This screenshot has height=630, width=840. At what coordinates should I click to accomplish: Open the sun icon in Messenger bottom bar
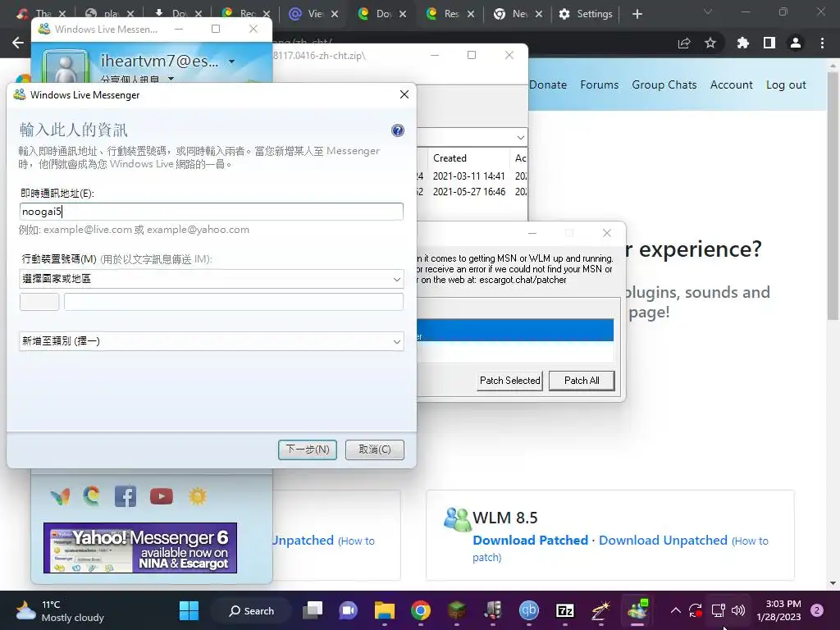tap(197, 496)
